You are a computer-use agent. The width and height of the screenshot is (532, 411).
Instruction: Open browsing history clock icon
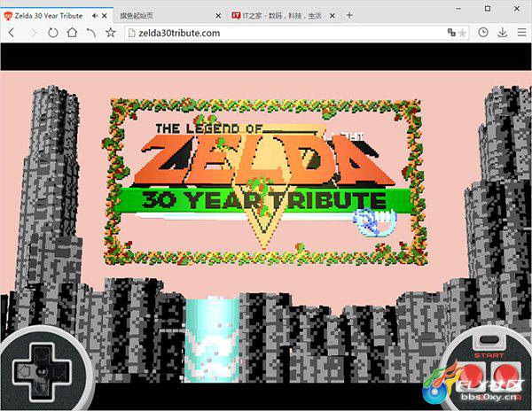pos(483,33)
